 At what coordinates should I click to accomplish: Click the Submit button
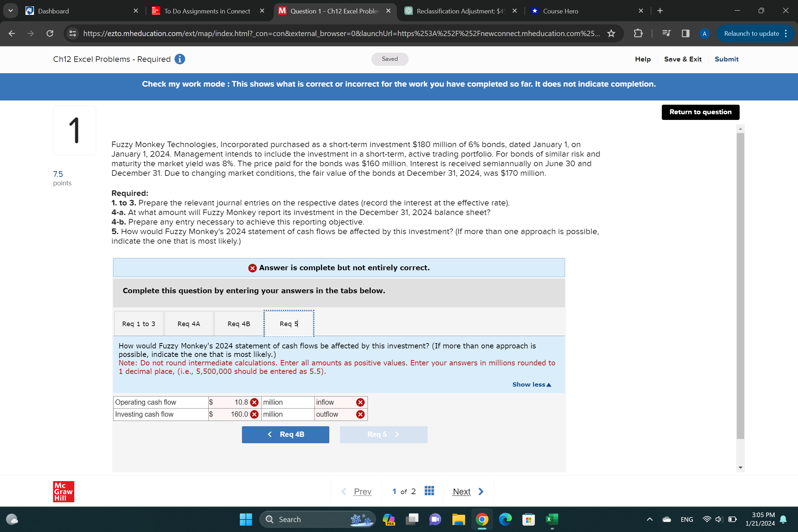click(x=727, y=59)
